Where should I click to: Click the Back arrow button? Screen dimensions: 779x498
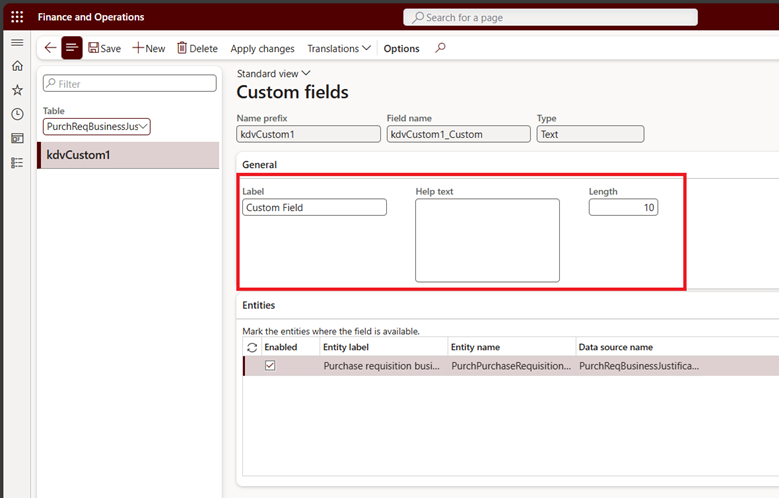(50, 48)
